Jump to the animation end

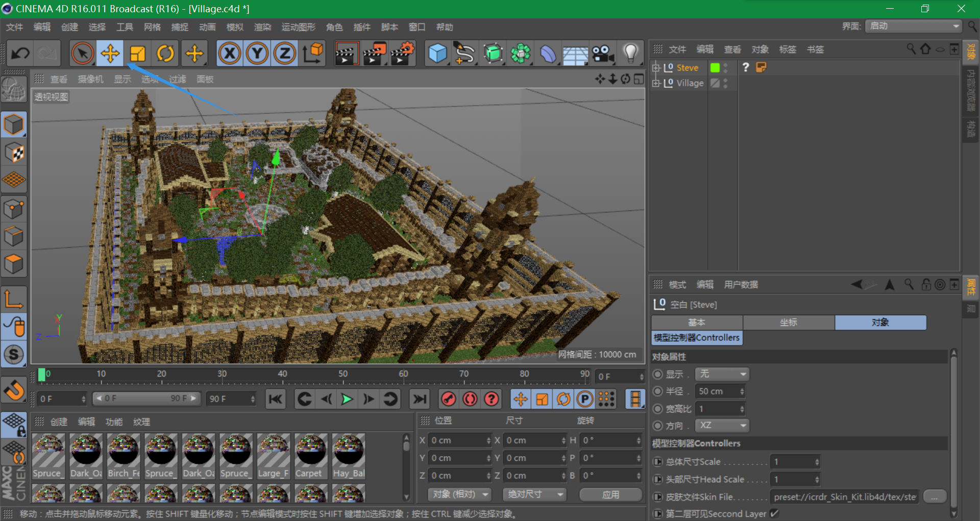tap(420, 399)
